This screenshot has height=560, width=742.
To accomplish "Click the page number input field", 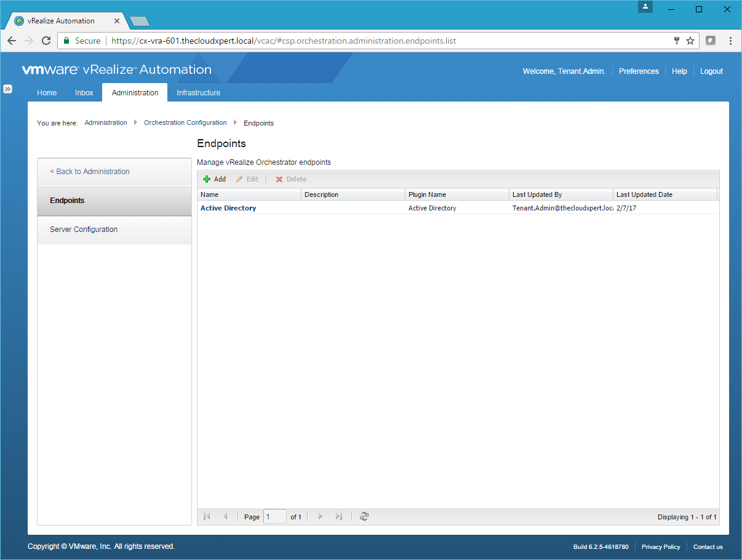I will [x=274, y=517].
